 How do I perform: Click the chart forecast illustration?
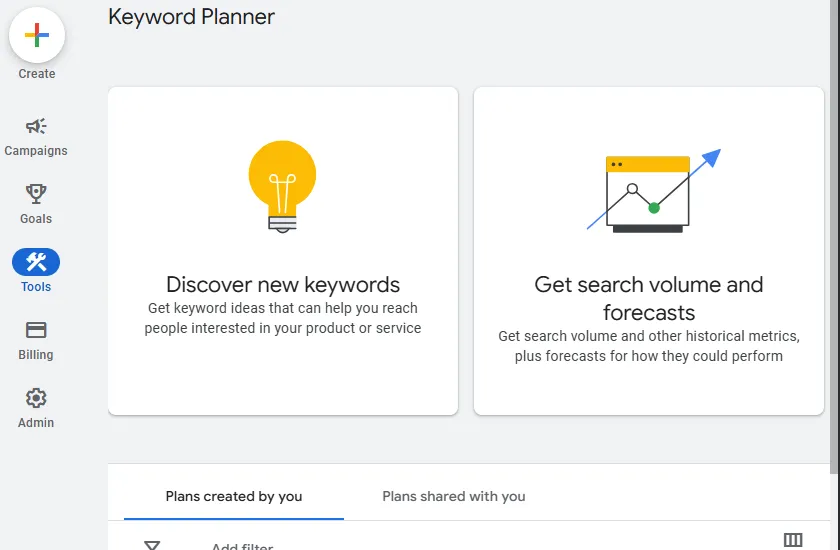654,191
